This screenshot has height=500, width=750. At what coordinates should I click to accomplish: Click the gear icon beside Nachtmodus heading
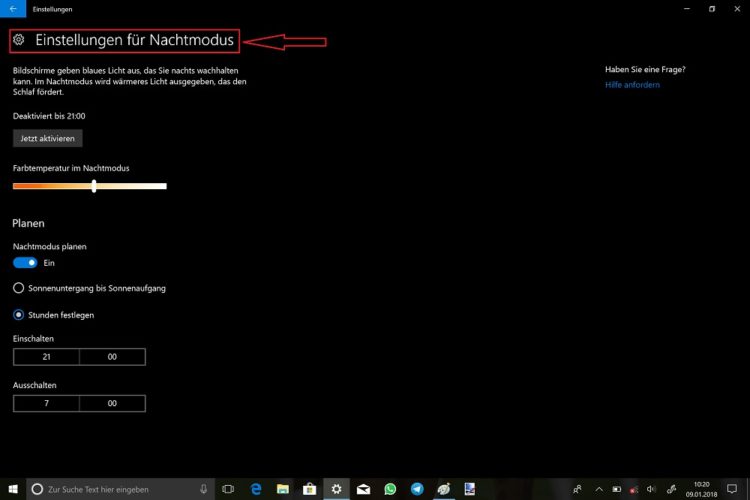coord(19,40)
